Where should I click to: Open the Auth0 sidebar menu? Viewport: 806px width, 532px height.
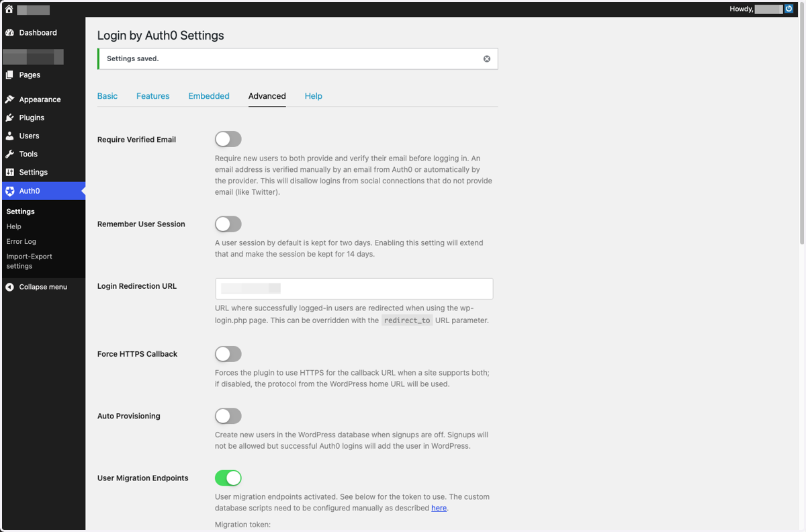(44, 191)
